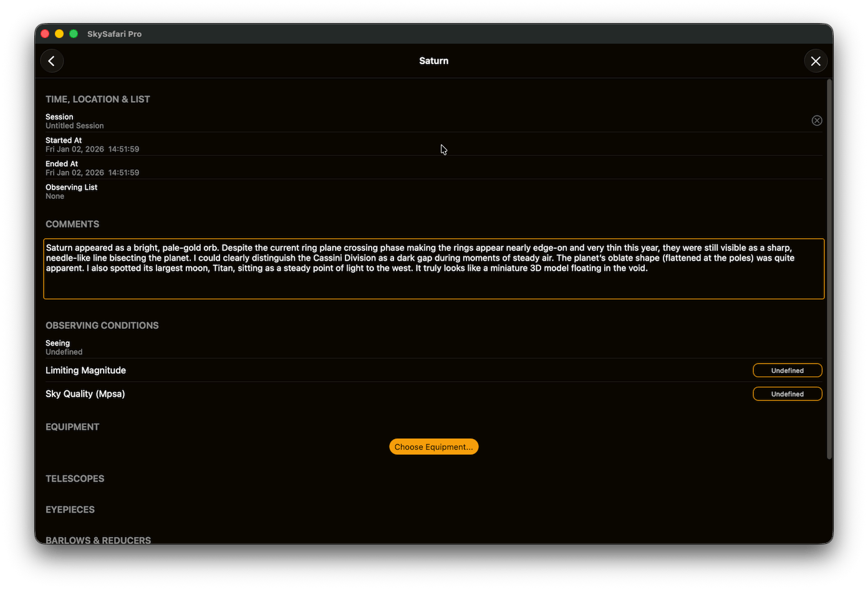868x590 pixels.
Task: Set Limiting Magnitude Undefined field
Action: click(x=788, y=370)
